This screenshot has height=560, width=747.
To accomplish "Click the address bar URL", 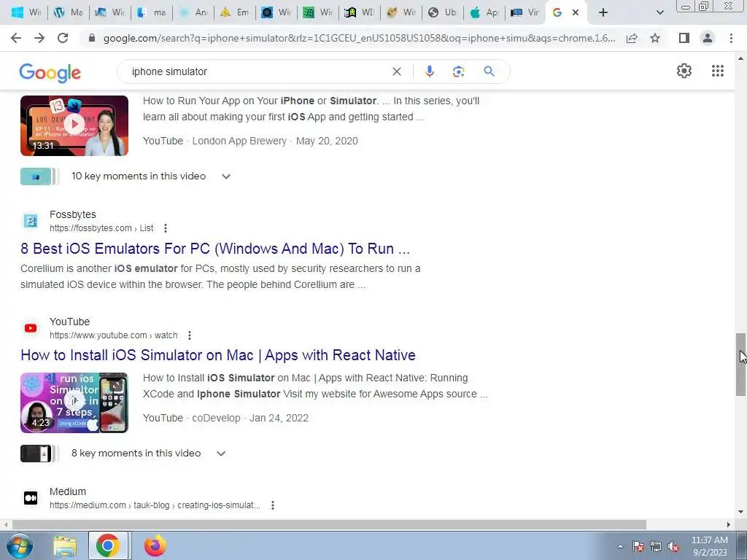I will pyautogui.click(x=359, y=38).
